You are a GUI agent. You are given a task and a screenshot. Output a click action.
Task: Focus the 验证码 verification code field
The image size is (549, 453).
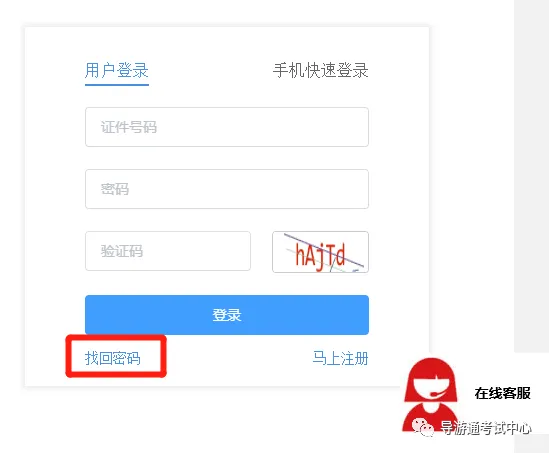coord(168,251)
